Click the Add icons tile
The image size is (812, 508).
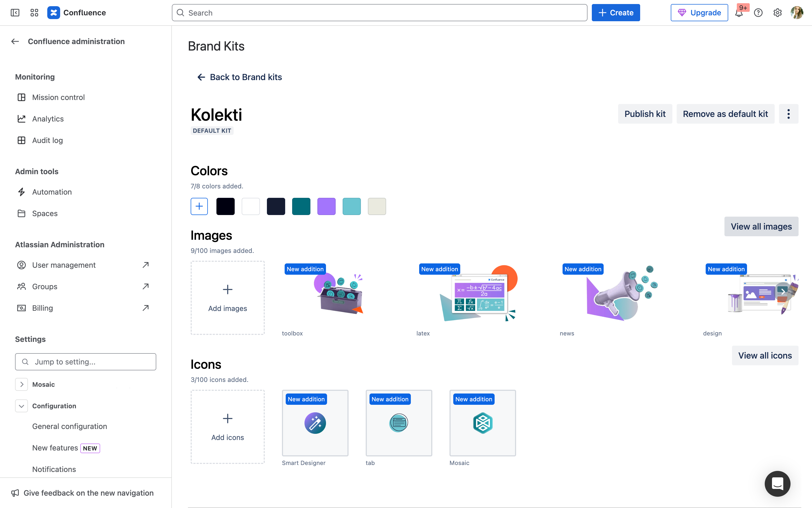227,427
